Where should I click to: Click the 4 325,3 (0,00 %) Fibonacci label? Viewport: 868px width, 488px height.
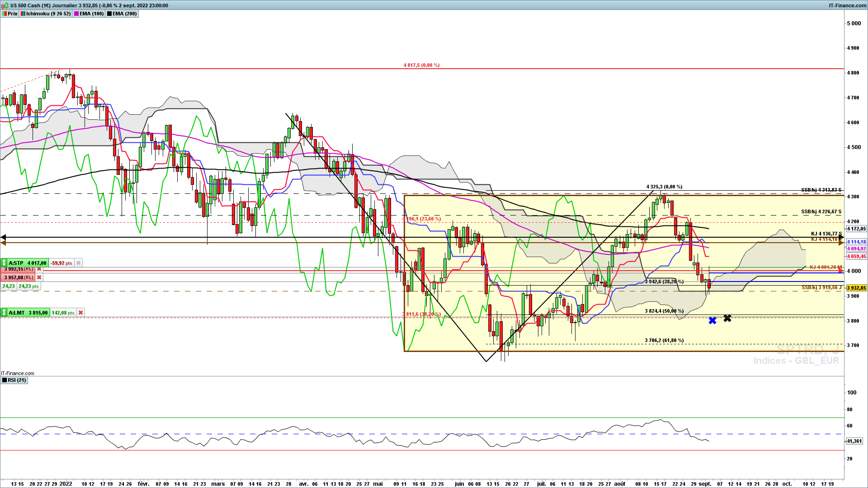point(664,187)
